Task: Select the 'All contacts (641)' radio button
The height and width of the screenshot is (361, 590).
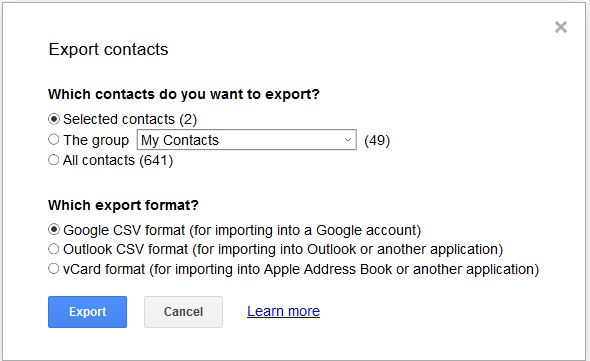Action: click(54, 160)
